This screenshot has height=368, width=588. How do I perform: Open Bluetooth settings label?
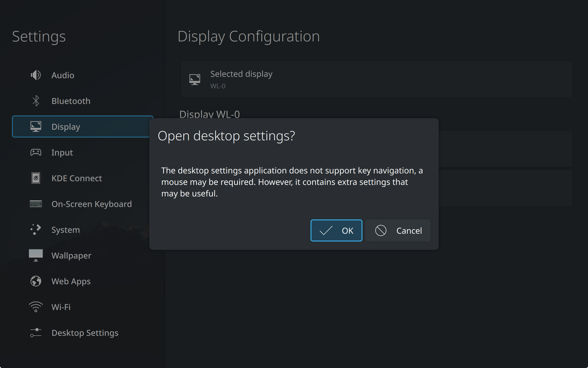[x=71, y=101]
